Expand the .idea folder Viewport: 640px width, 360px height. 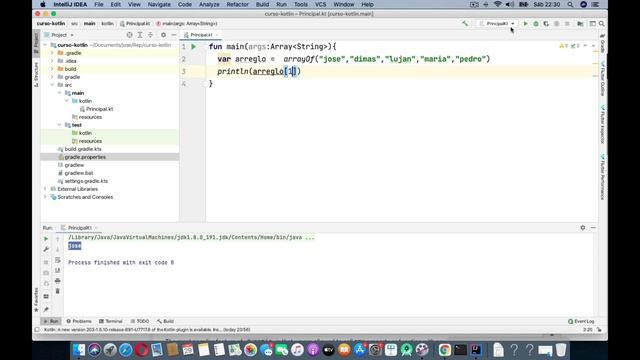click(52, 61)
